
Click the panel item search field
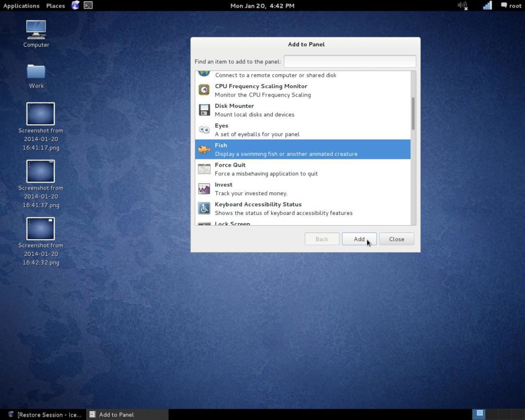coord(349,61)
